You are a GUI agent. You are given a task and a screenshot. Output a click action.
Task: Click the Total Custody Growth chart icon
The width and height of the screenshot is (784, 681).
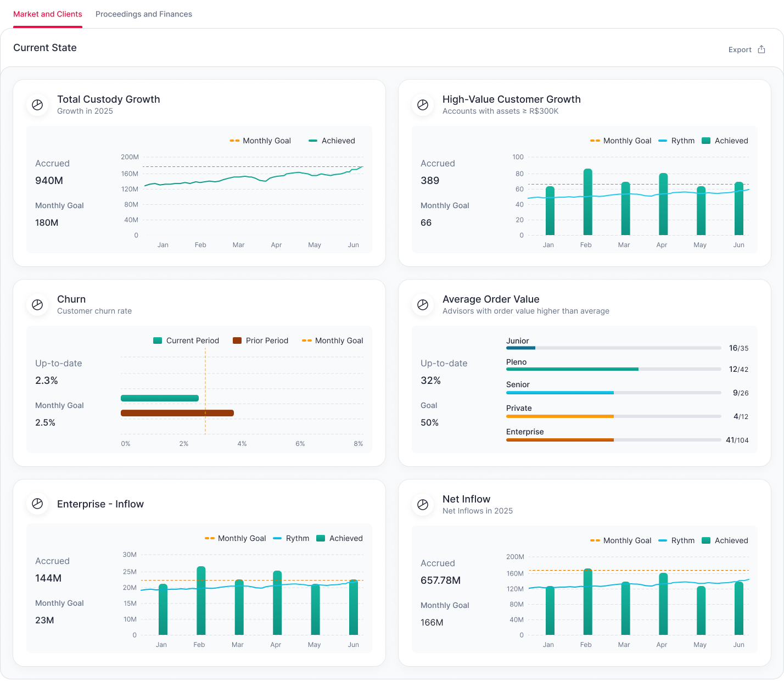coord(37,105)
